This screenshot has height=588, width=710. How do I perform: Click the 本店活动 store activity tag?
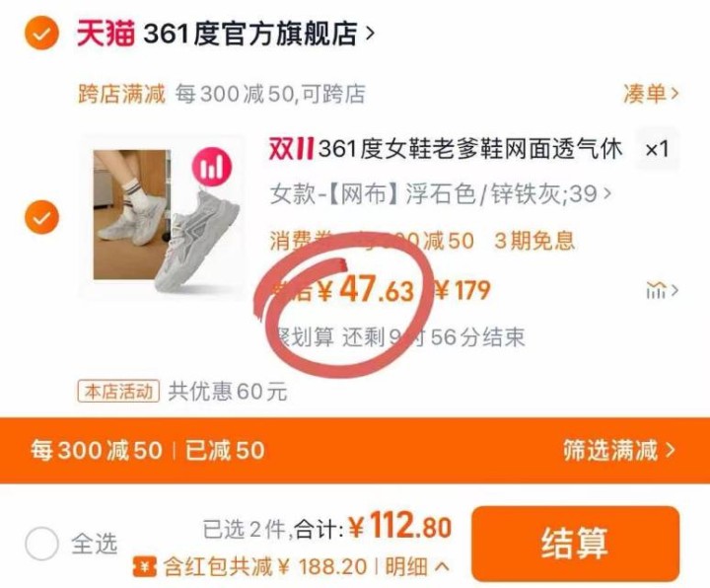[x=118, y=392]
